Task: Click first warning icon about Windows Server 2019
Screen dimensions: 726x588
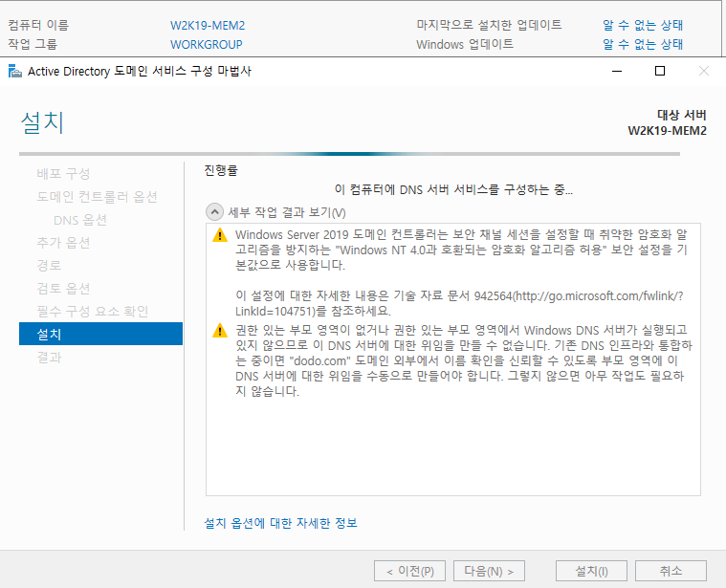Action: (220, 235)
